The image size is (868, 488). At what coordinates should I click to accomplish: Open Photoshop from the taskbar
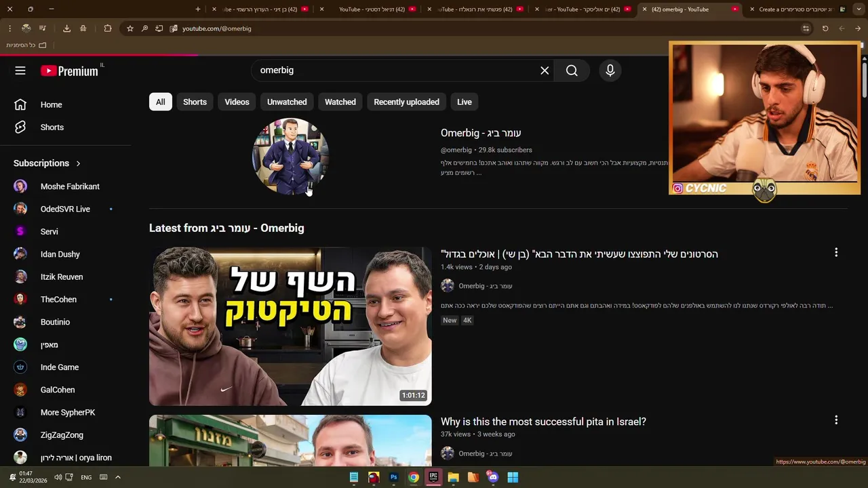click(x=393, y=477)
